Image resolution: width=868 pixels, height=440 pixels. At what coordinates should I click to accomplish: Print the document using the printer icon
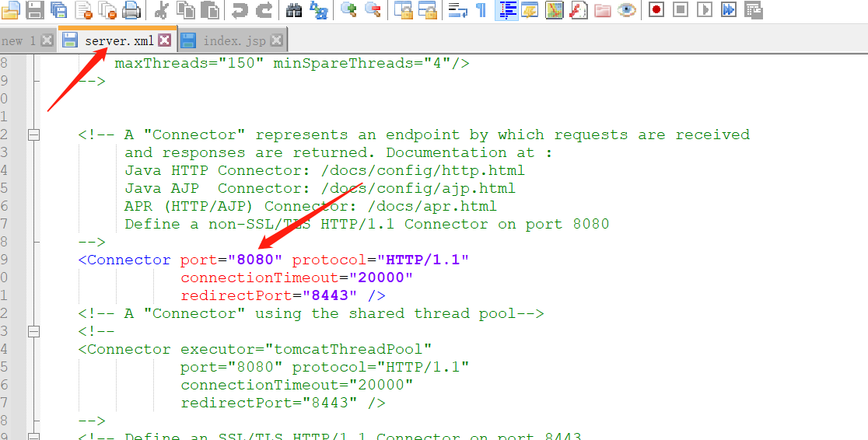[x=131, y=9]
